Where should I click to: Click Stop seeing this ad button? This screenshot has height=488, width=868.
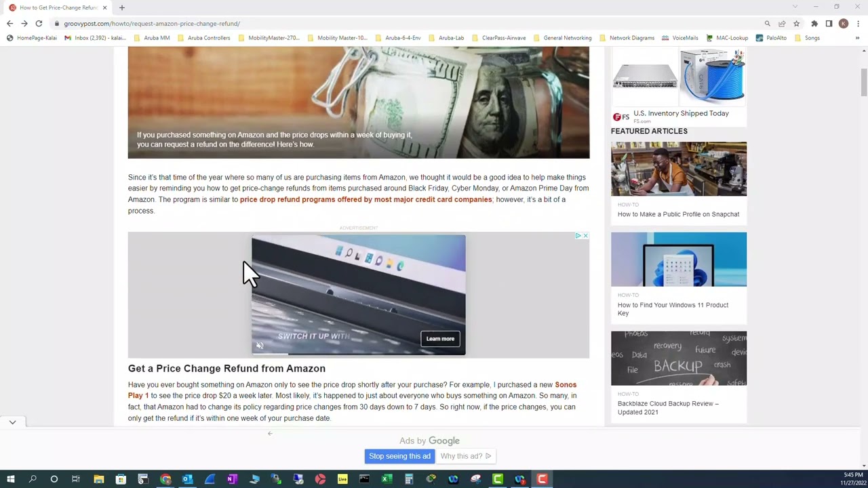click(399, 456)
